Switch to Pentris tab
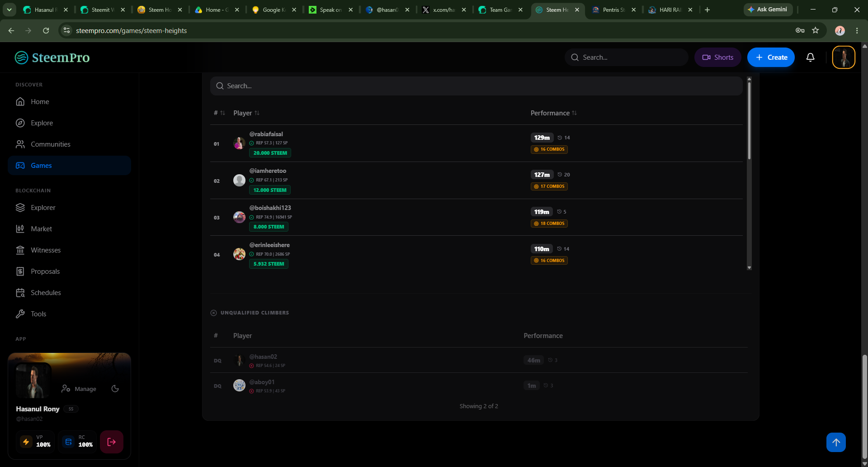The height and width of the screenshot is (467, 868). (x=614, y=10)
